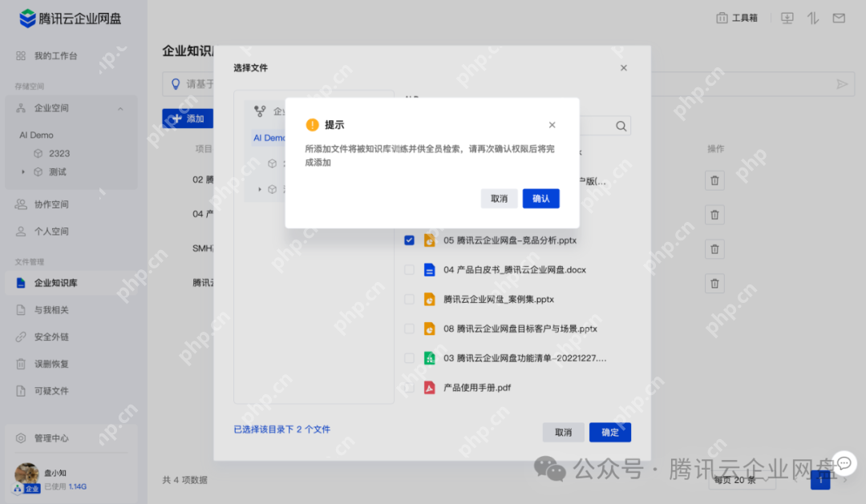The height and width of the screenshot is (504, 866).
Task: Open 工具箱 toolbox in top bar
Action: click(737, 18)
